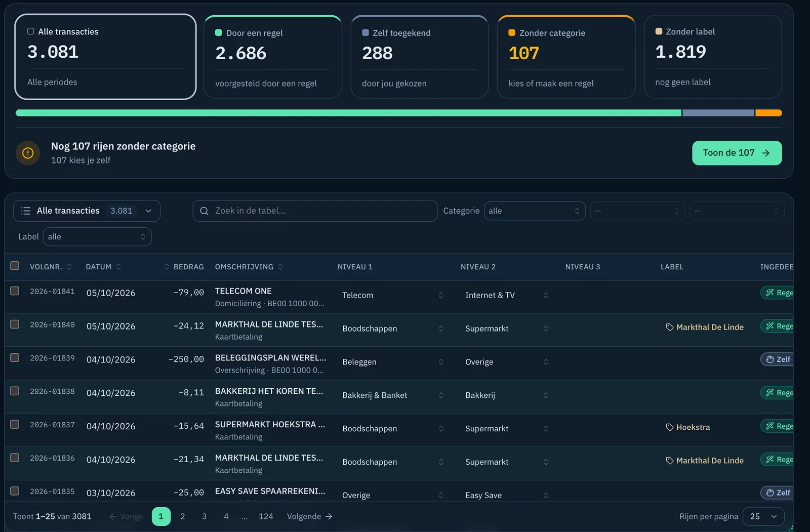
Task: Select the Door een regel card
Action: pyautogui.click(x=273, y=57)
